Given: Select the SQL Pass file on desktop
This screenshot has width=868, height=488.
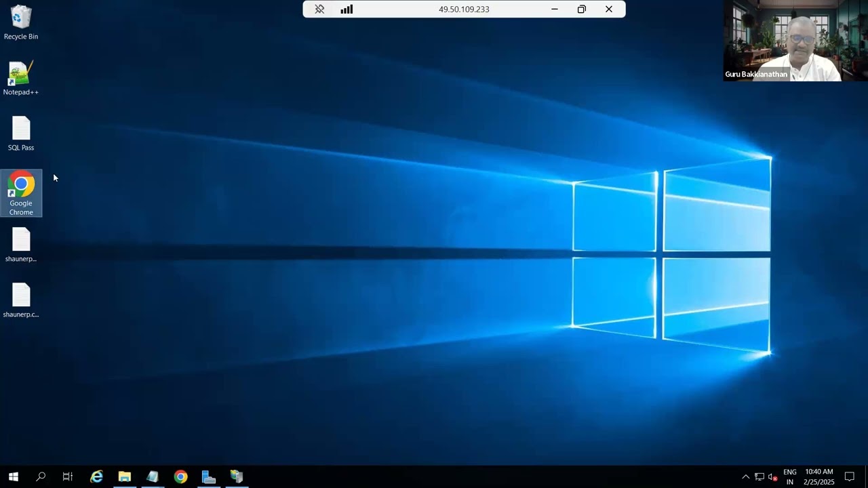Looking at the screenshot, I should coord(21,134).
